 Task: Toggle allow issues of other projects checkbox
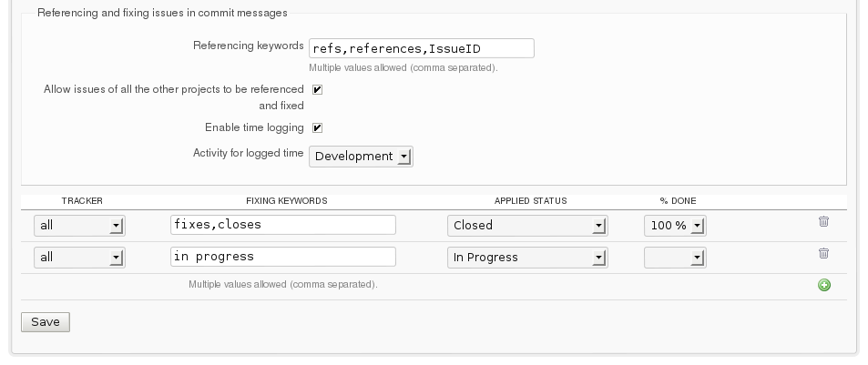click(317, 89)
